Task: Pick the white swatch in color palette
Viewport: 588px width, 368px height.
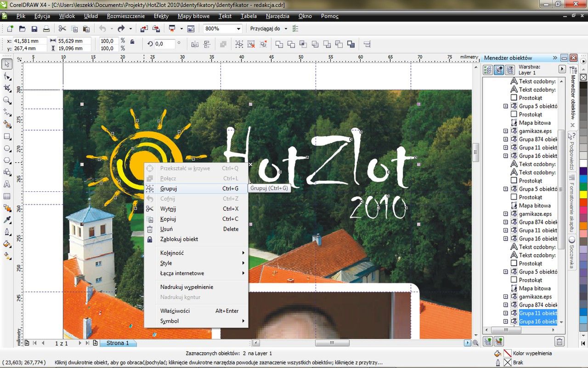Action: 583,163
